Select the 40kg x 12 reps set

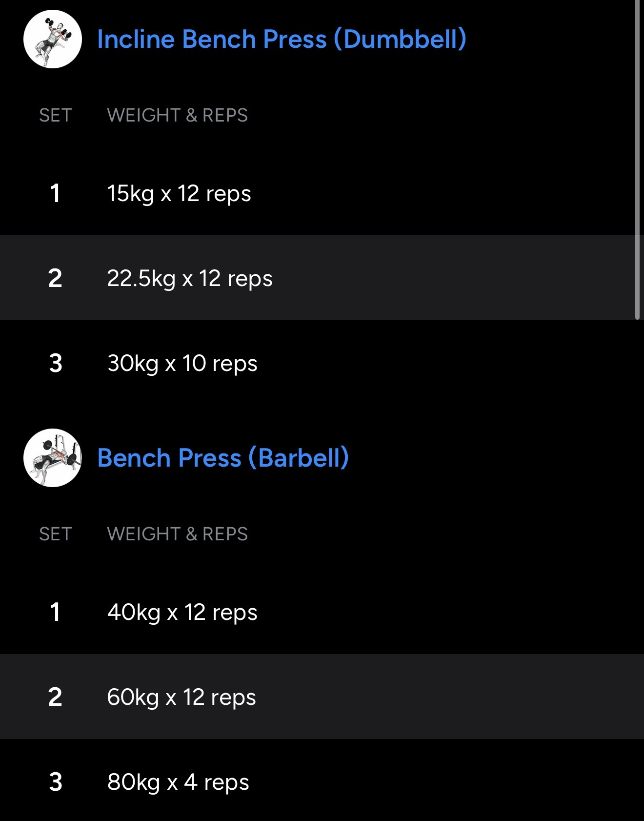pos(182,612)
